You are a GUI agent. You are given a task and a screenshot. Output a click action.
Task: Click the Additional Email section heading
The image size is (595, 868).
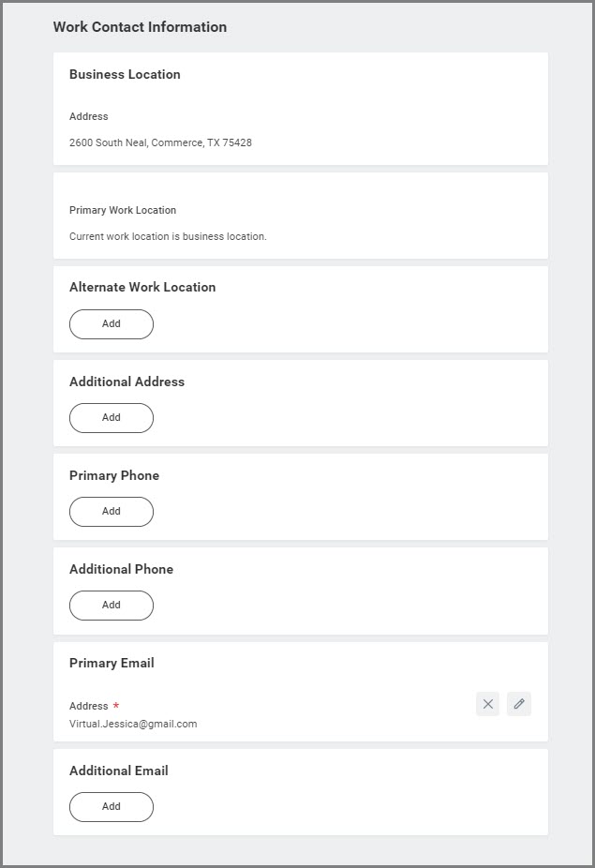tap(119, 771)
